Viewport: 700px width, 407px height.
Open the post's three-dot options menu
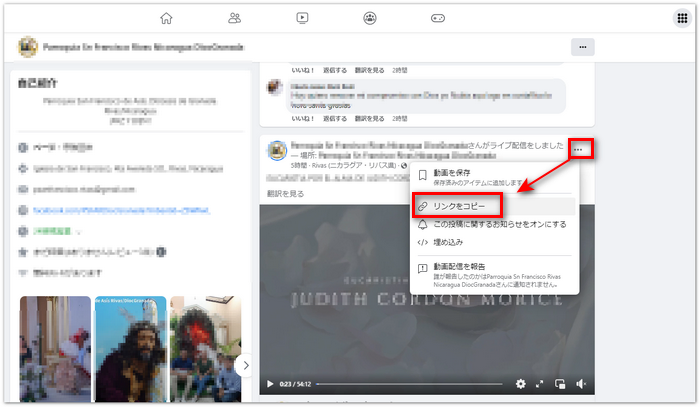click(x=581, y=149)
